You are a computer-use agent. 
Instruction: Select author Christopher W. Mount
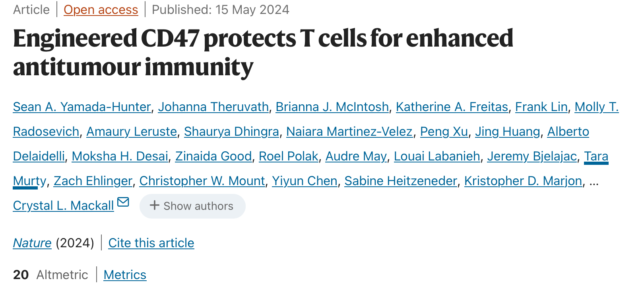(x=202, y=181)
